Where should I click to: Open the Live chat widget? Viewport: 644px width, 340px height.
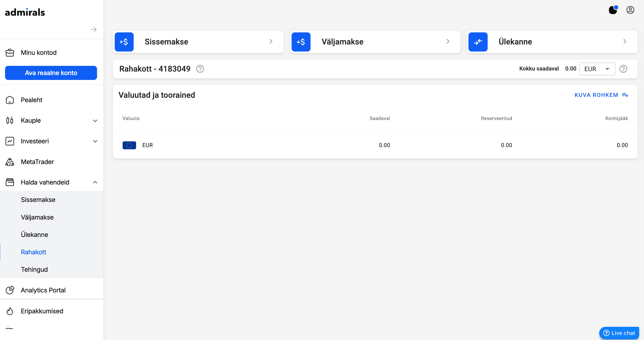(x=619, y=333)
